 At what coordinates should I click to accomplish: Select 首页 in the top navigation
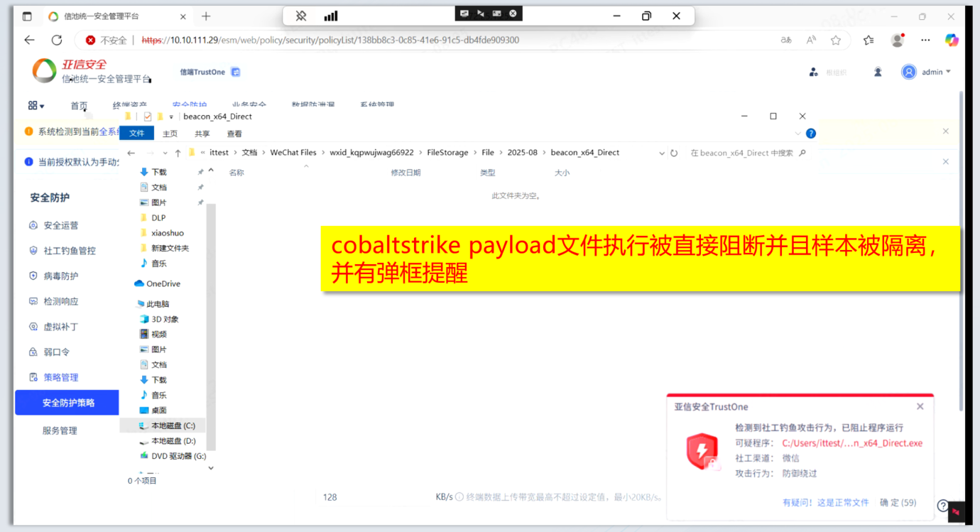click(79, 106)
